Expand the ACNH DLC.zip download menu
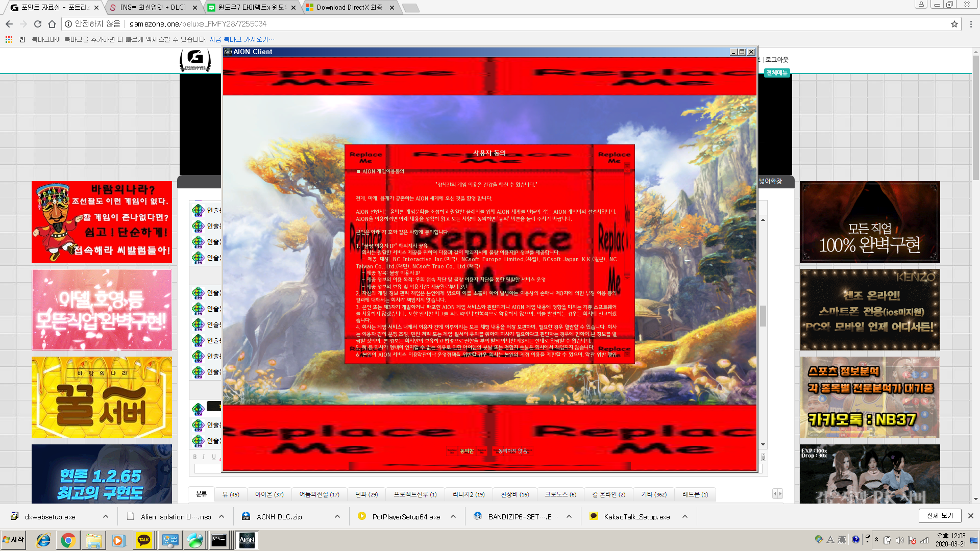This screenshot has width=980, height=551. point(336,516)
